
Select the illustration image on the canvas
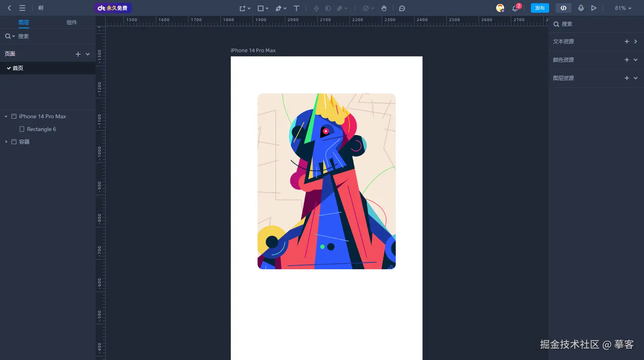click(x=326, y=181)
